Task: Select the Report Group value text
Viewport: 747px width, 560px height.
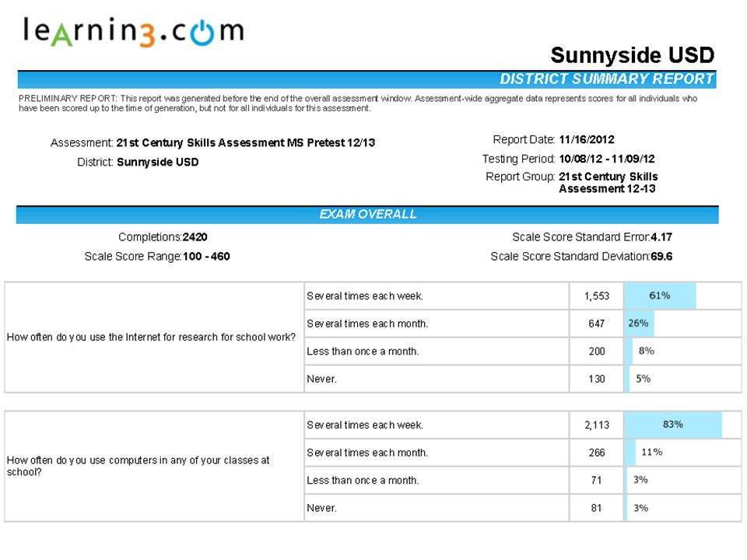Action: [608, 182]
